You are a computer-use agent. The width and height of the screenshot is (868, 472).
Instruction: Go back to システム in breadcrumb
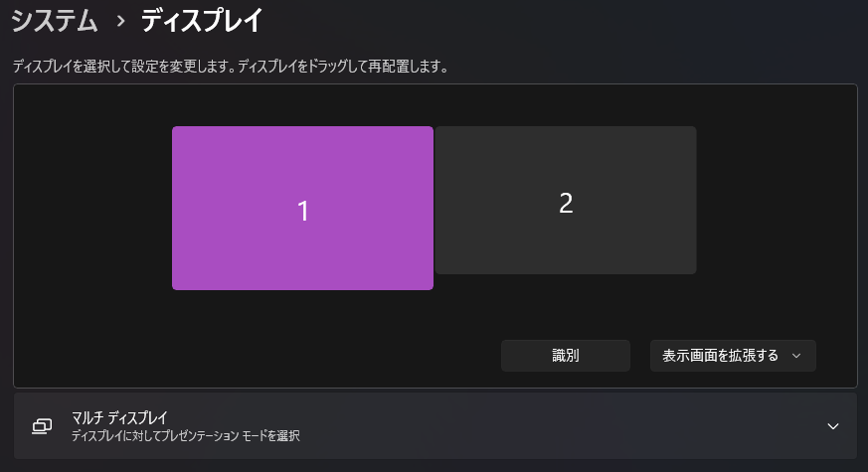(x=55, y=19)
